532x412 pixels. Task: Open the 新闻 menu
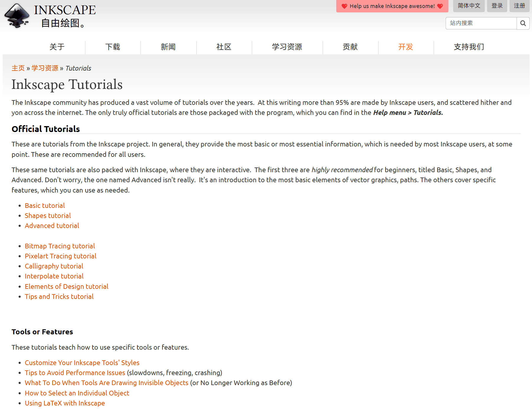pos(168,47)
